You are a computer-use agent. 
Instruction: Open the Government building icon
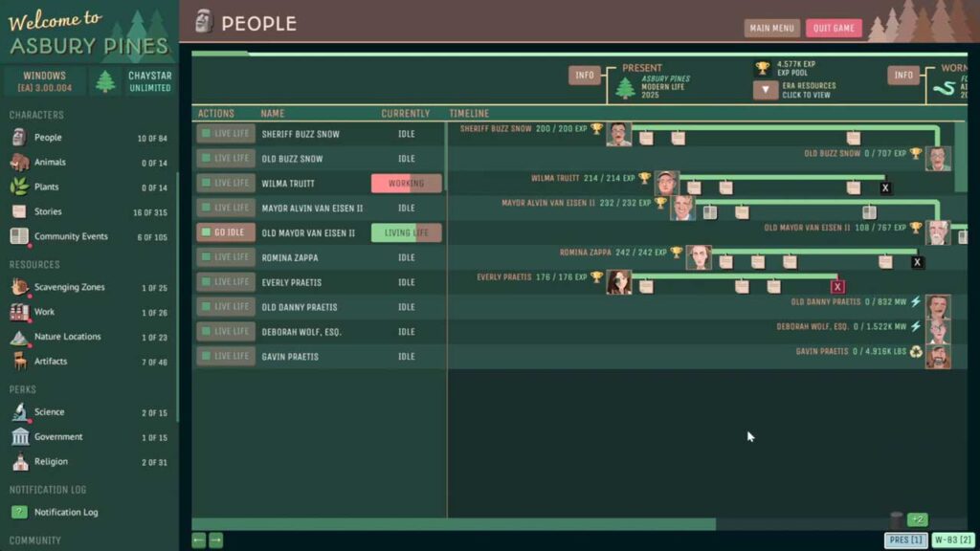[19, 437]
